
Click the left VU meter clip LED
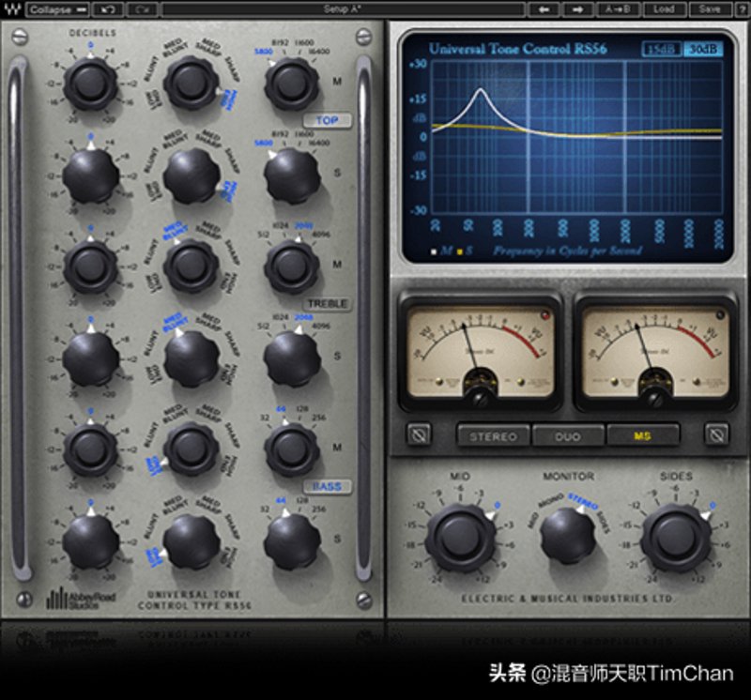pyautogui.click(x=545, y=315)
